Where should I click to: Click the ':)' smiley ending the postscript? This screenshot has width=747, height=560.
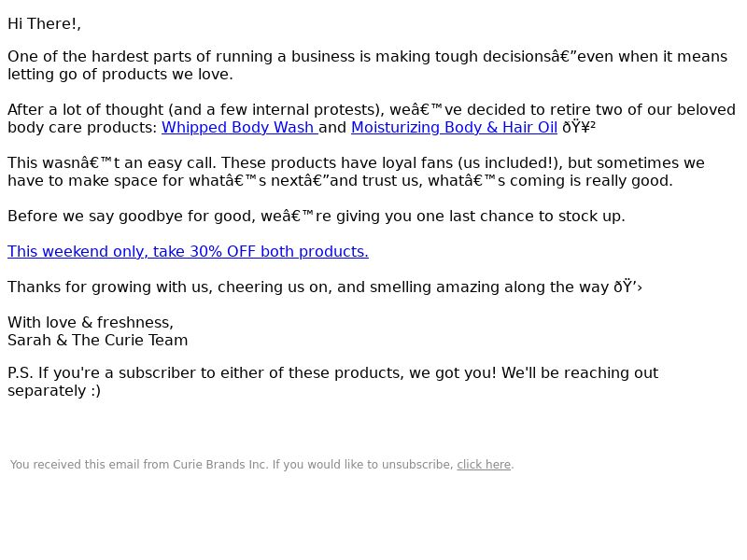(x=95, y=391)
